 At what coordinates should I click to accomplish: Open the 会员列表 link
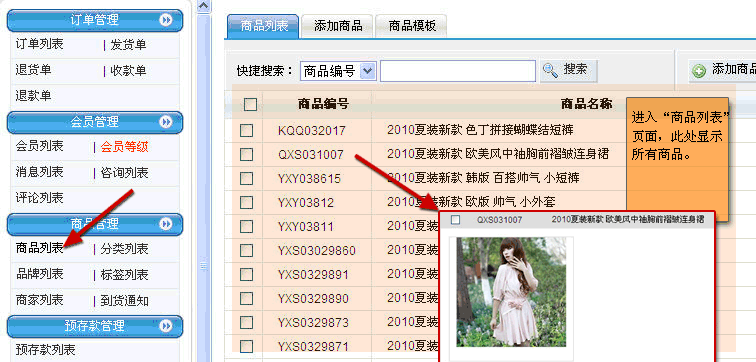click(x=40, y=146)
